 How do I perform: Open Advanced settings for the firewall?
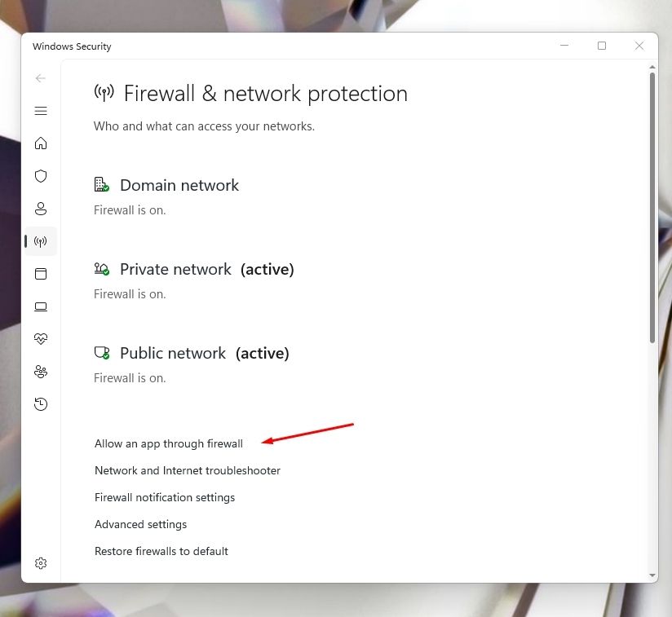(x=140, y=524)
